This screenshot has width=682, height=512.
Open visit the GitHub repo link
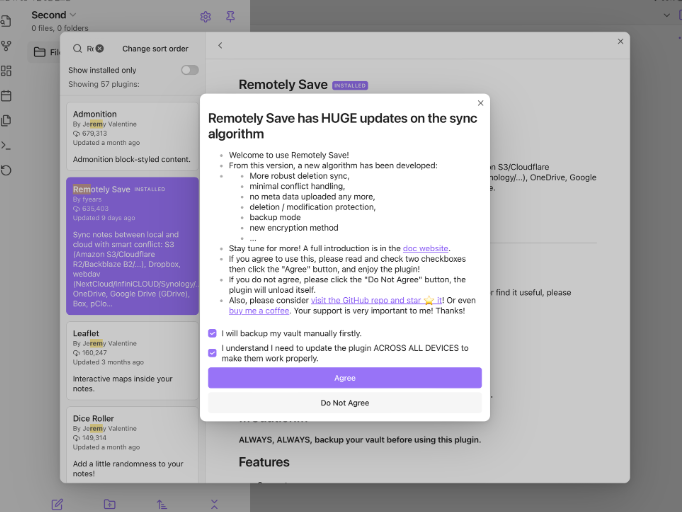pyautogui.click(x=376, y=300)
